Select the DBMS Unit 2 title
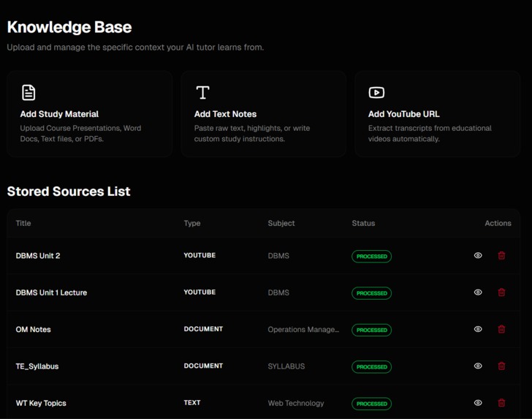 click(38, 256)
